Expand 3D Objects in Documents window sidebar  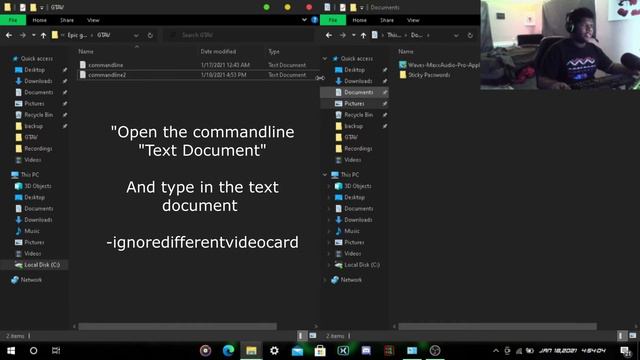coord(329,186)
